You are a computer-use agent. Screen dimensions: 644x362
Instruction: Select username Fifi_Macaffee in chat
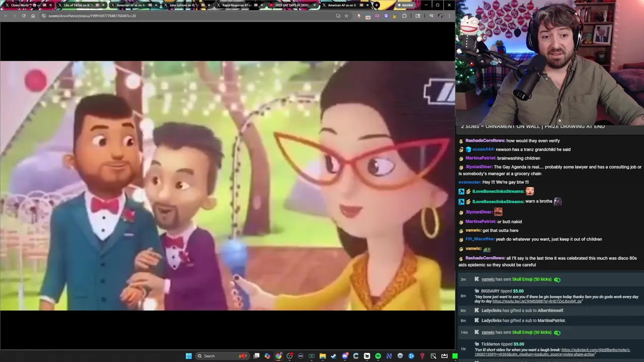[x=479, y=239]
